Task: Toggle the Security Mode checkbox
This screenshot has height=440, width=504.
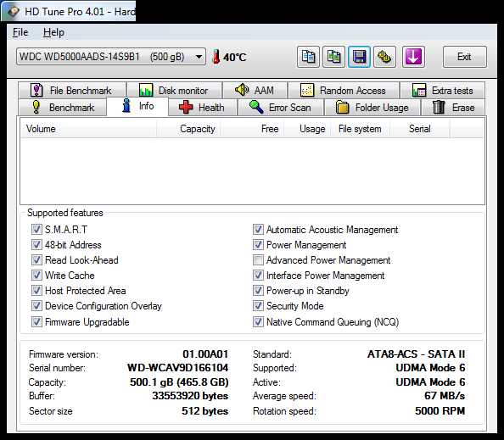Action: point(258,306)
